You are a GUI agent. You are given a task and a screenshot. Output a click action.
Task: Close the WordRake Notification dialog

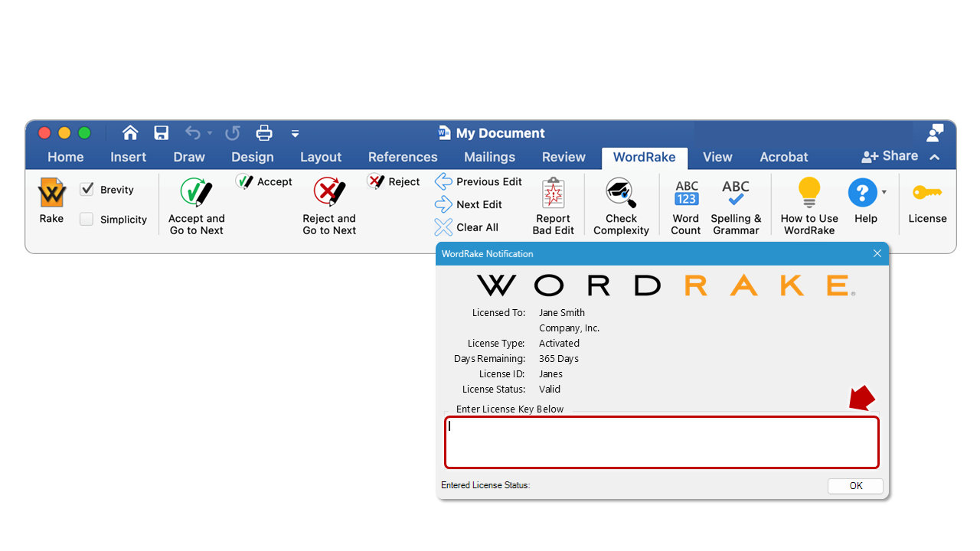[877, 253]
